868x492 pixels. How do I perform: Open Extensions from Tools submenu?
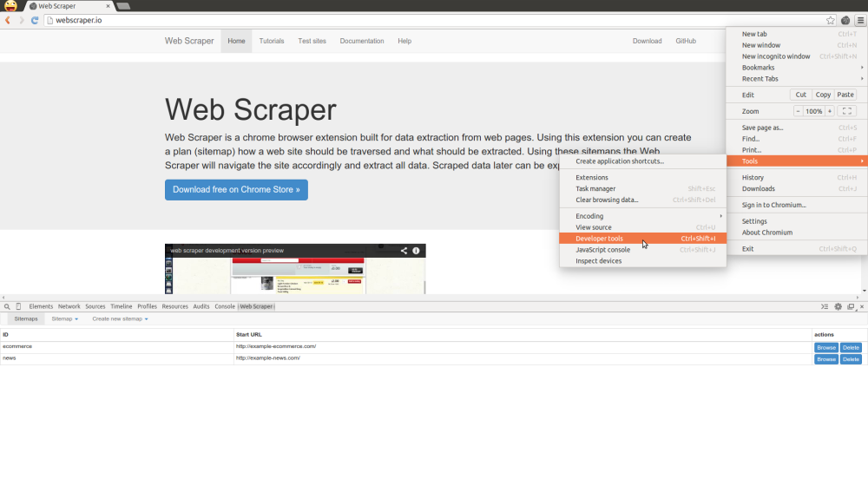click(642, 178)
